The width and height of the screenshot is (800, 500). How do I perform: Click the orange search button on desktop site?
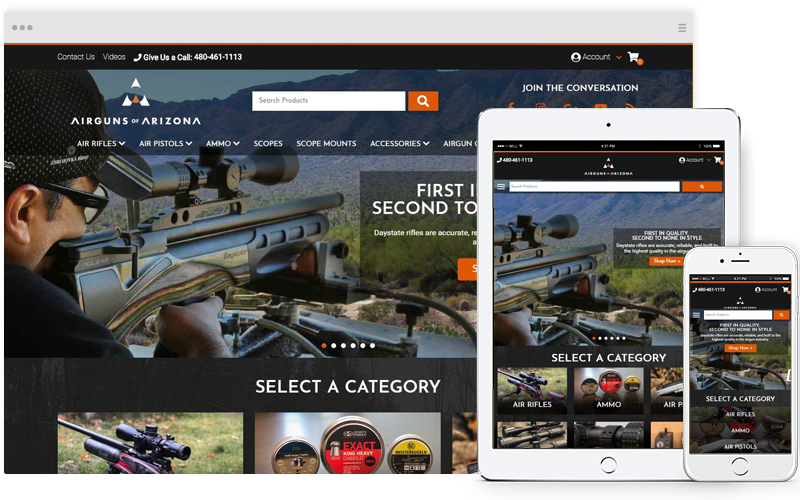pos(423,101)
